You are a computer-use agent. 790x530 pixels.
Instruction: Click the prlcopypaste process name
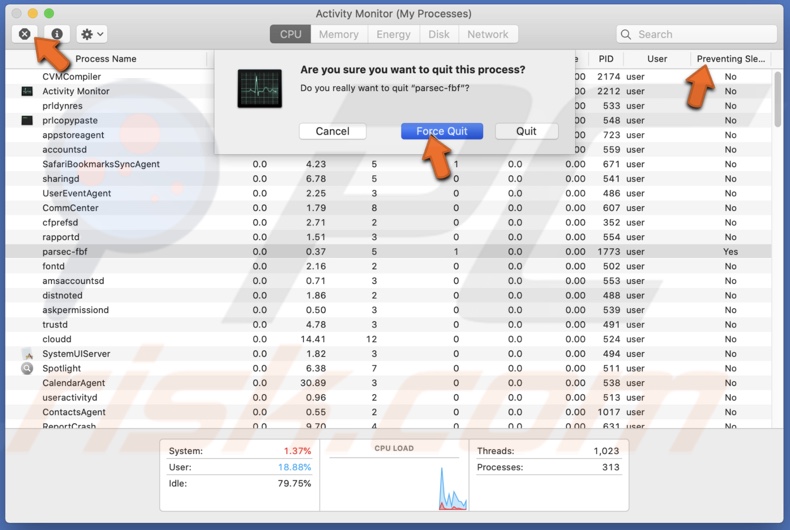click(70, 120)
